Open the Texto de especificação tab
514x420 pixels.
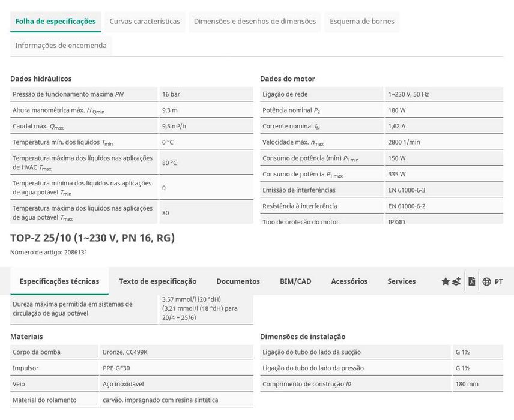coord(158,281)
